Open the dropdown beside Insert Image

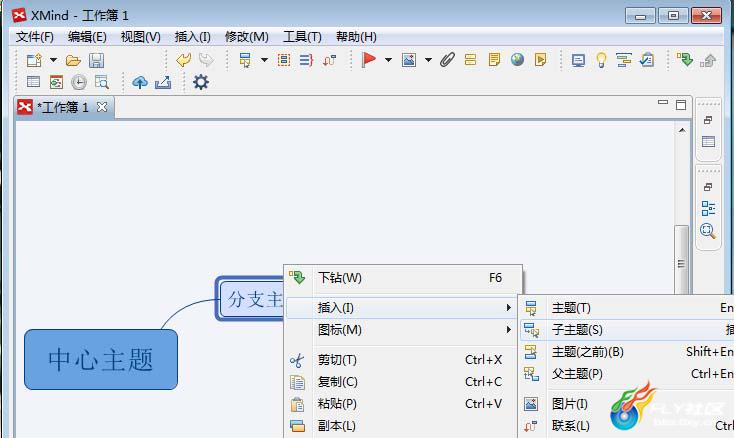point(428,60)
